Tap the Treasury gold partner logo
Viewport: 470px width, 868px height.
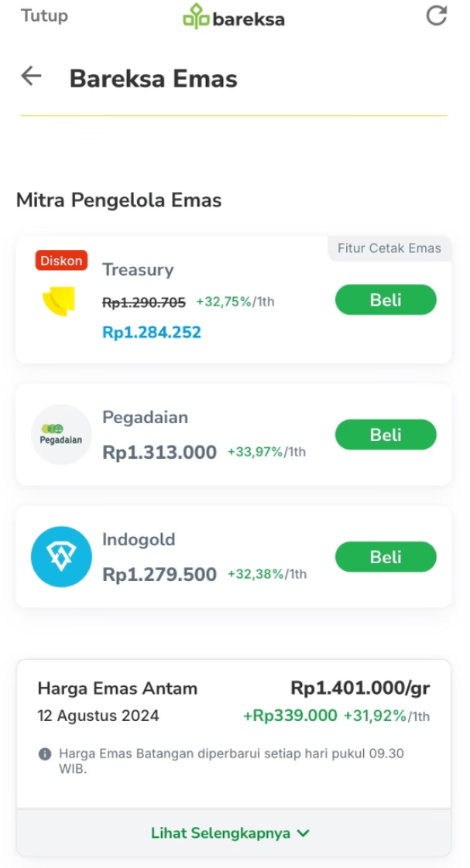pos(58,302)
